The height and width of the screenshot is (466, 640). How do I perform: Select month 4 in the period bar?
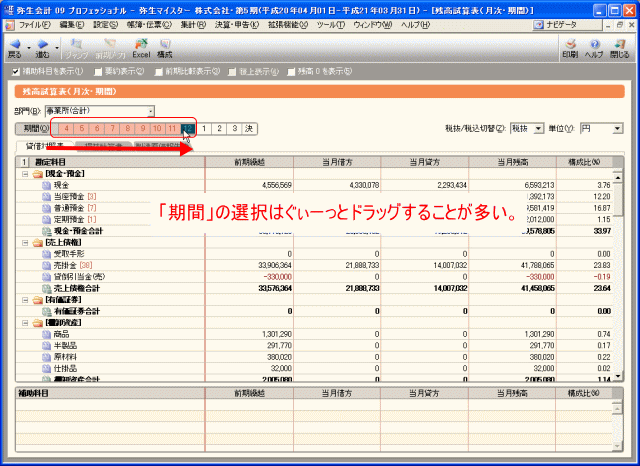click(66, 128)
